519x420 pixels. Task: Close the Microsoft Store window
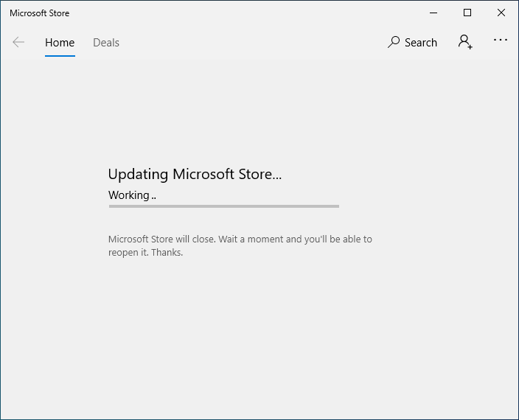click(501, 13)
